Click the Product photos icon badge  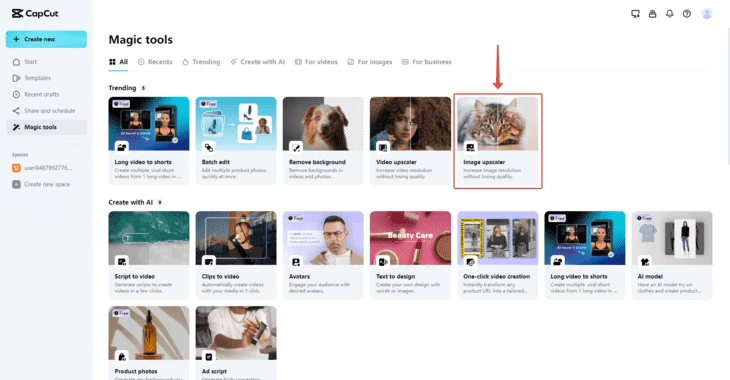(122, 357)
